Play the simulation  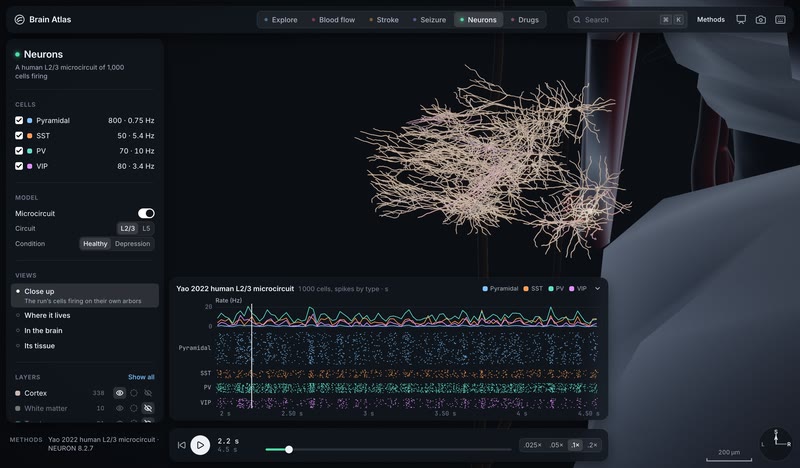click(x=200, y=445)
